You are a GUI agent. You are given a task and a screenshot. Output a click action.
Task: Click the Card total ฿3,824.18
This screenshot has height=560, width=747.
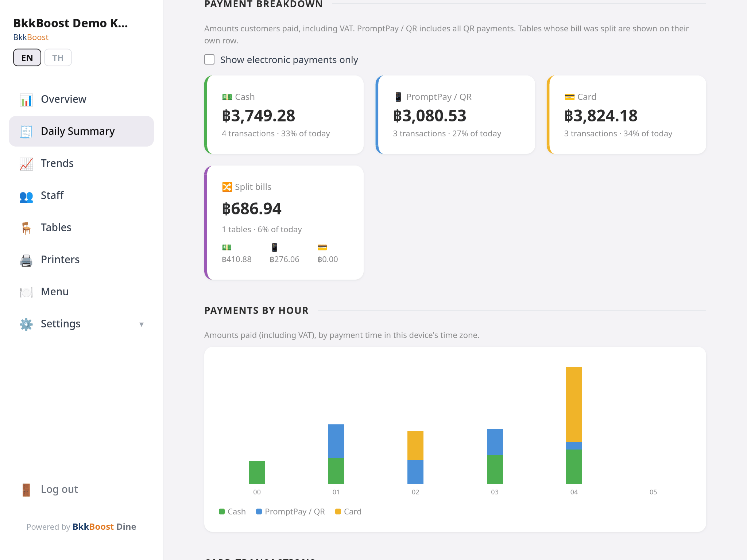[601, 116]
